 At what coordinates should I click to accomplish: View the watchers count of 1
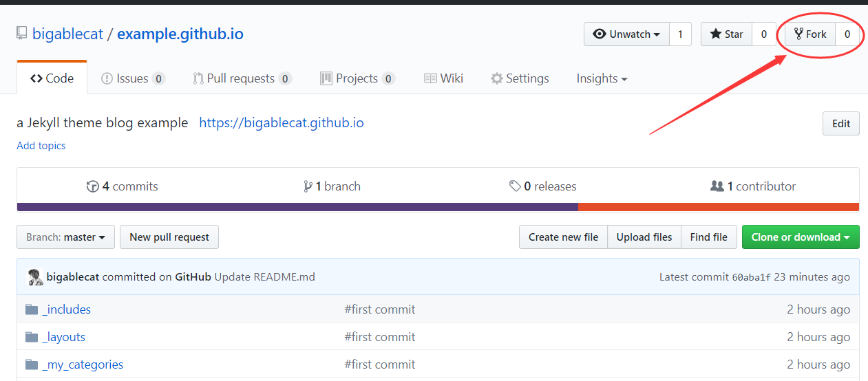[x=681, y=34]
